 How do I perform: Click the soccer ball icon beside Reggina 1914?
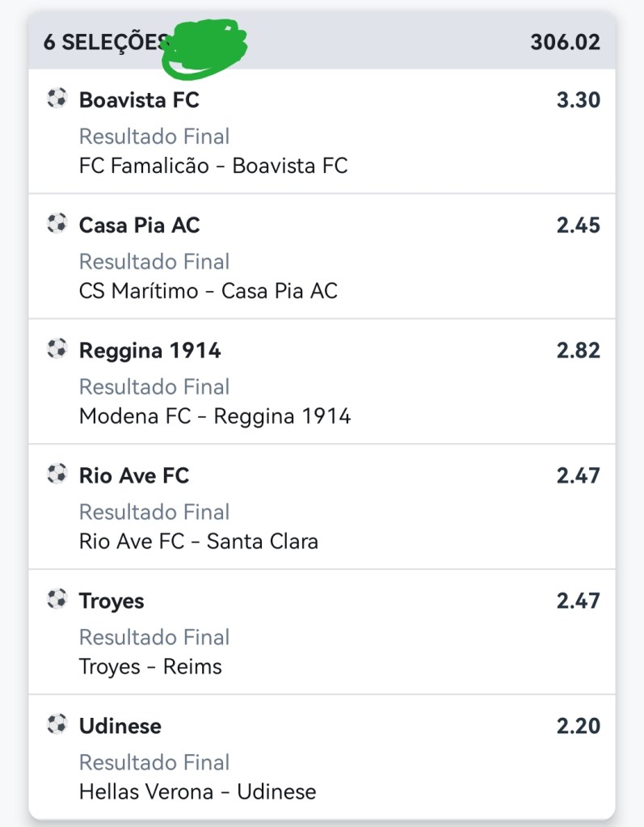[x=57, y=349]
